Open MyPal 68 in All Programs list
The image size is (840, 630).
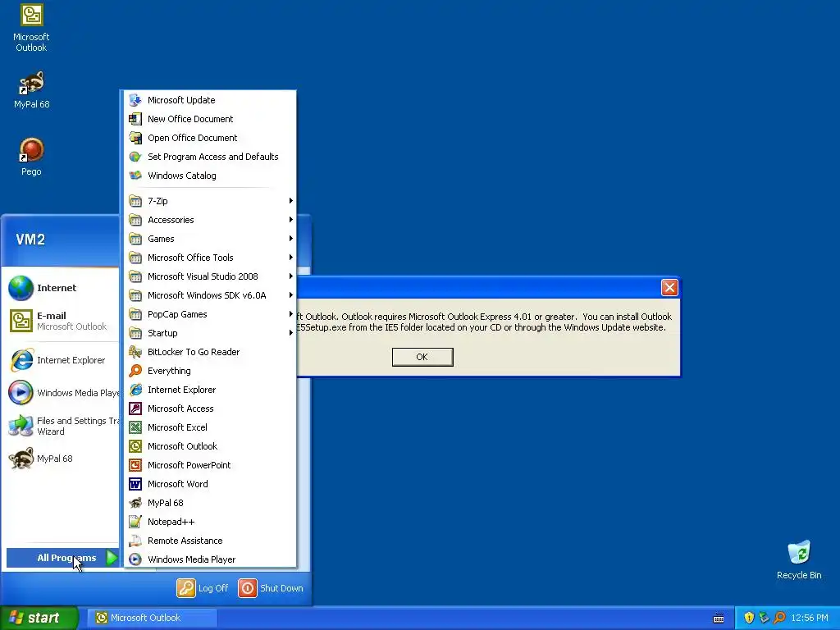pyautogui.click(x=209, y=503)
